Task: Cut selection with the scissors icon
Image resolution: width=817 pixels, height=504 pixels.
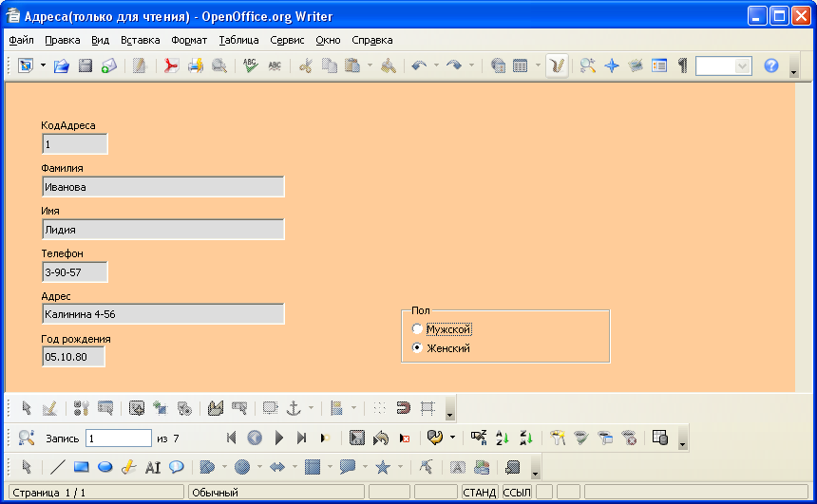Action: coord(305,66)
